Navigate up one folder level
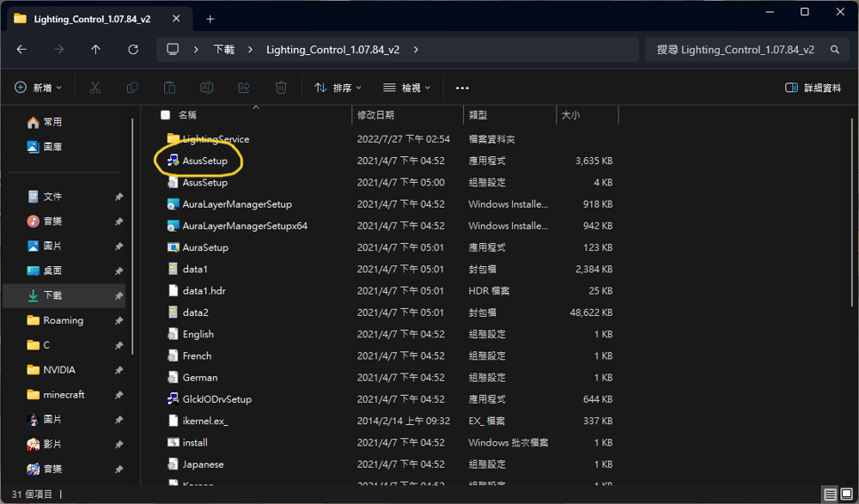The image size is (859, 504). click(x=96, y=49)
